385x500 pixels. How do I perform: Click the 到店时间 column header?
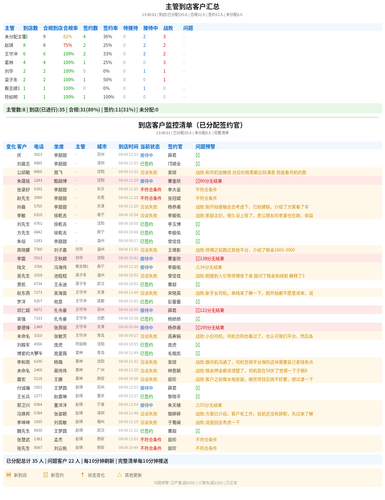pos(128,147)
